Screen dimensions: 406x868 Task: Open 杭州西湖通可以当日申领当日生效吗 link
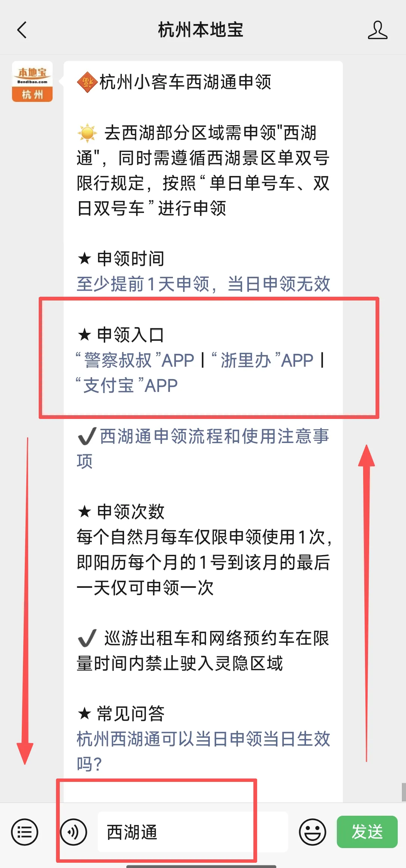pyautogui.click(x=203, y=751)
